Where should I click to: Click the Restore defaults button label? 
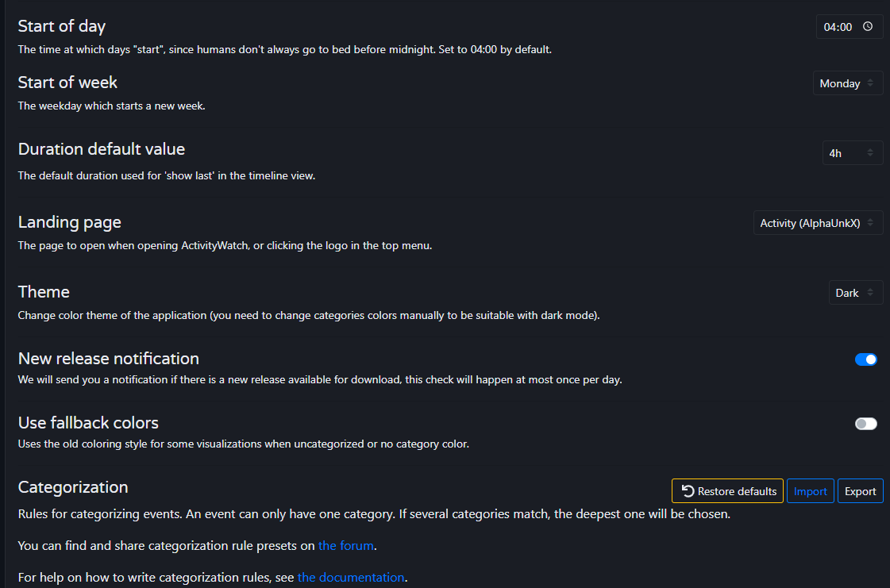737,491
